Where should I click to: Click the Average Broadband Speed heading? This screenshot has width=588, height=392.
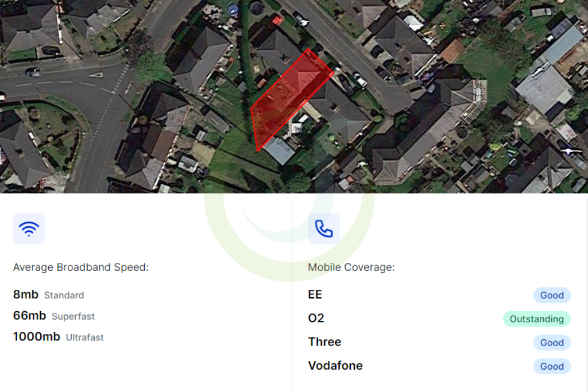[x=80, y=267]
